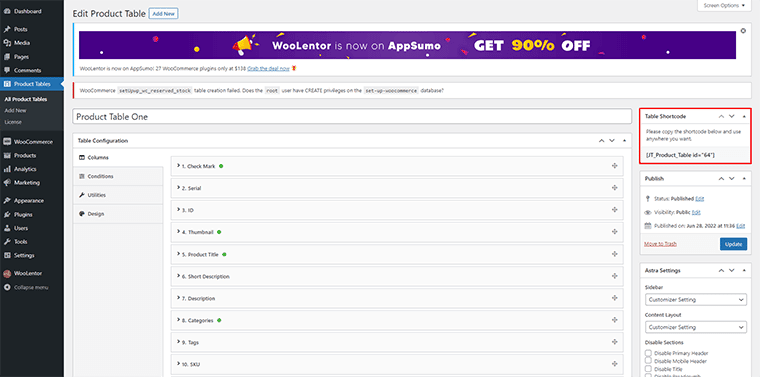760x377 pixels.
Task: Open the Sidebar Customizer Setting dropdown
Action: (x=696, y=300)
